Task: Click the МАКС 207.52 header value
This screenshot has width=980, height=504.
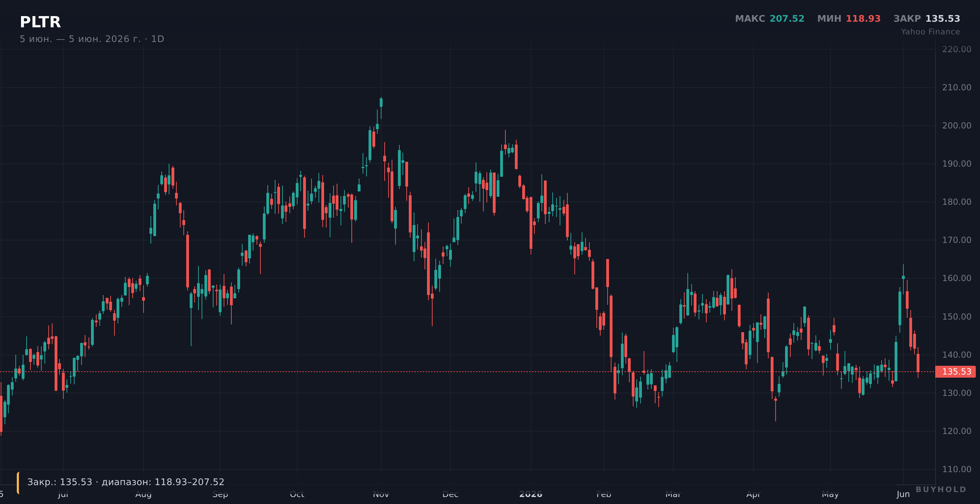Action: pyautogui.click(x=770, y=19)
